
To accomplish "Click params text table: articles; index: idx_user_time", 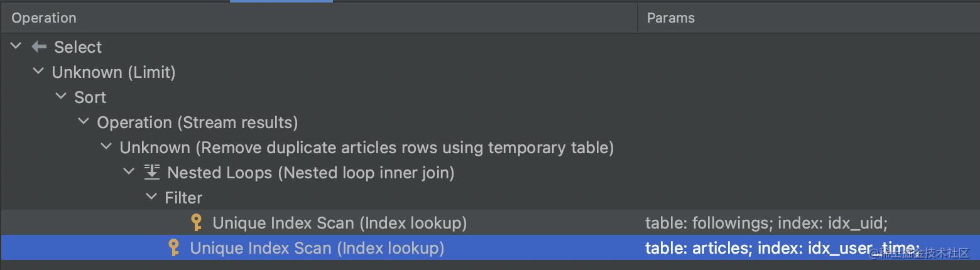I will (x=782, y=248).
